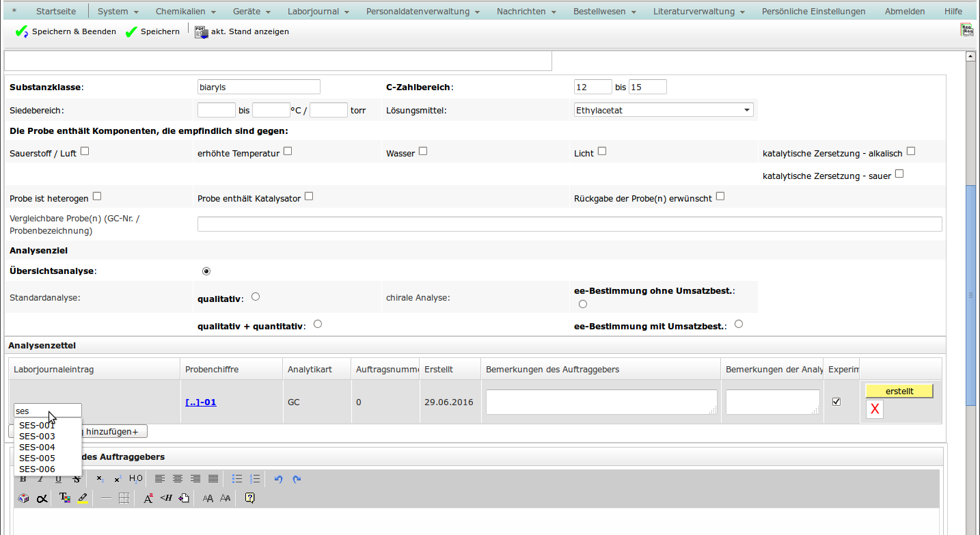Viewport: 980px width, 535px height.
Task: Enable the Sauerstoff / Luft checkbox
Action: point(85,152)
